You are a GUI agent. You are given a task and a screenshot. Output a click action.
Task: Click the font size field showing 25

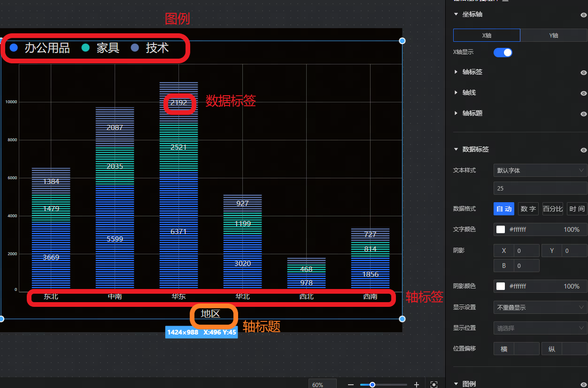540,188
